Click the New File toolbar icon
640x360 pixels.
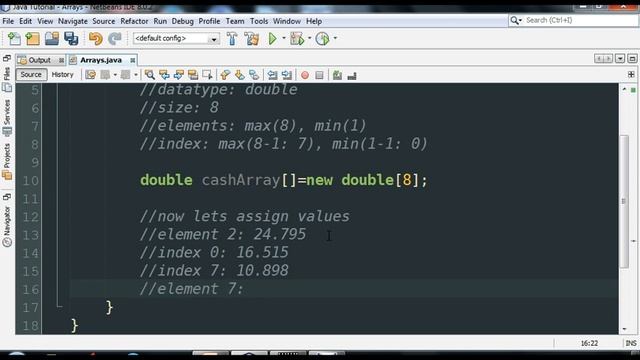(x=14, y=38)
